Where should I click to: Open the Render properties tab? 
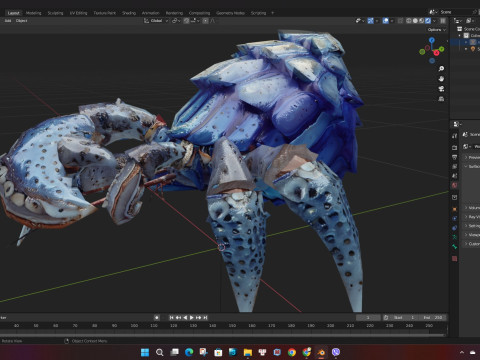point(454,147)
